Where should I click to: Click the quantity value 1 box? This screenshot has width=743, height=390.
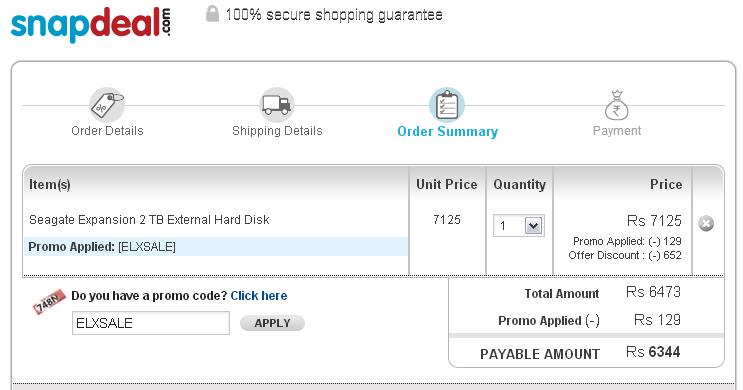click(x=519, y=226)
